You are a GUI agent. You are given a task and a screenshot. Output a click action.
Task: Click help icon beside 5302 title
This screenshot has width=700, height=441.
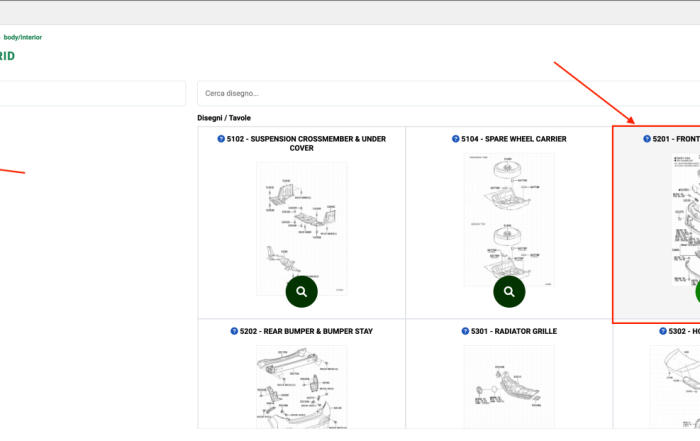(x=663, y=331)
